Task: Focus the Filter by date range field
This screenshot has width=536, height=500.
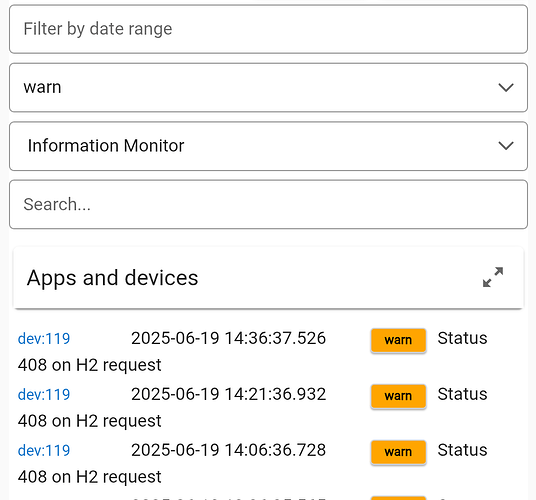Action: point(268,29)
